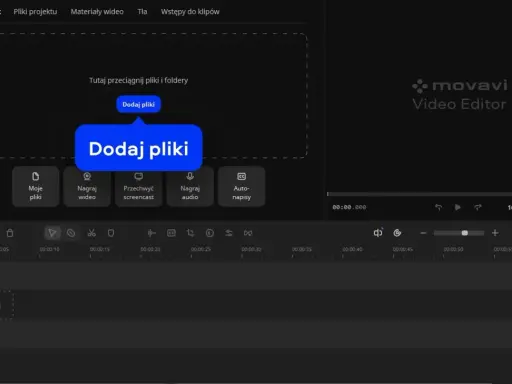Add a marker with shield-shaped icon
Screen dimensions: 512x384
tap(111, 233)
